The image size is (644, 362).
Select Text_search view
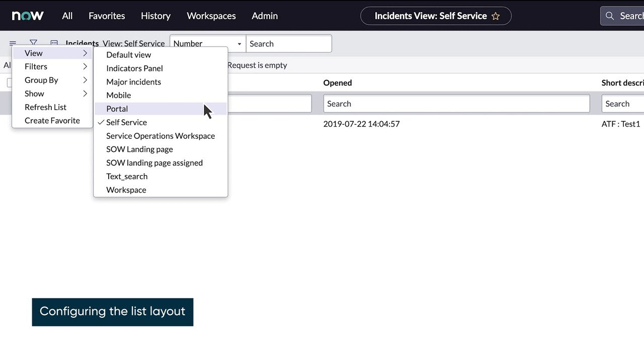click(160, 176)
